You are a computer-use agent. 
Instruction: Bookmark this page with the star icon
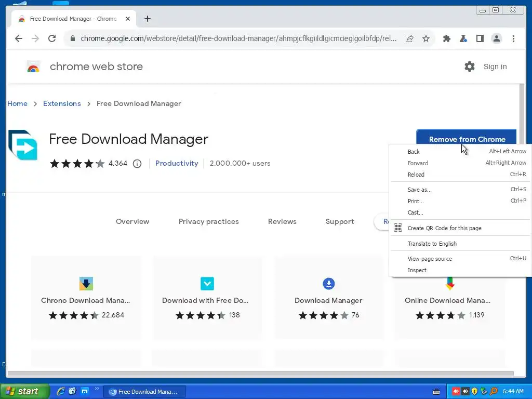[426, 38]
